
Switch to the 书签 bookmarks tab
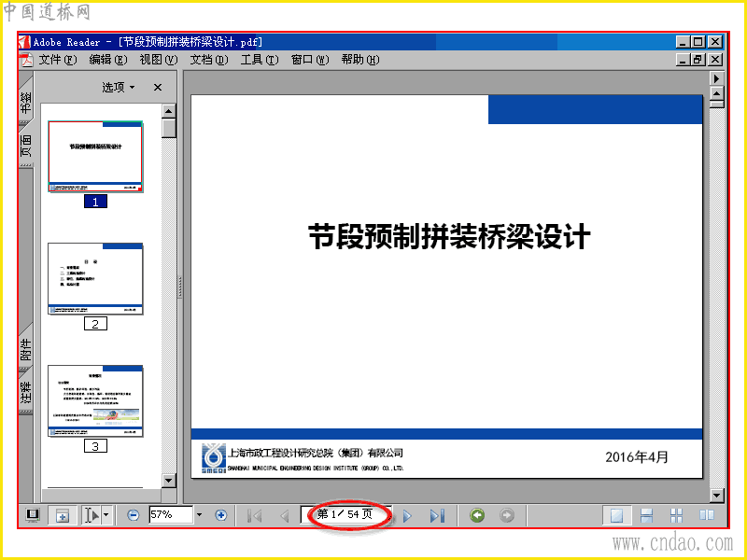point(26,103)
